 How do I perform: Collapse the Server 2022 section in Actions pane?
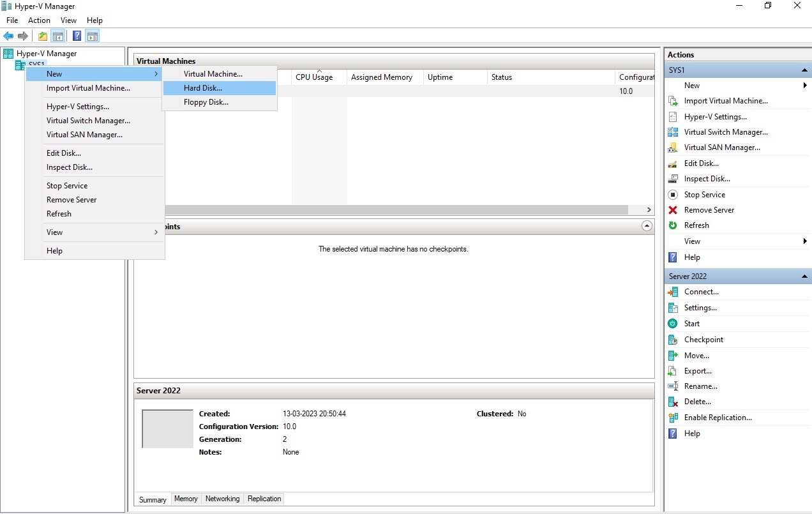(804, 276)
